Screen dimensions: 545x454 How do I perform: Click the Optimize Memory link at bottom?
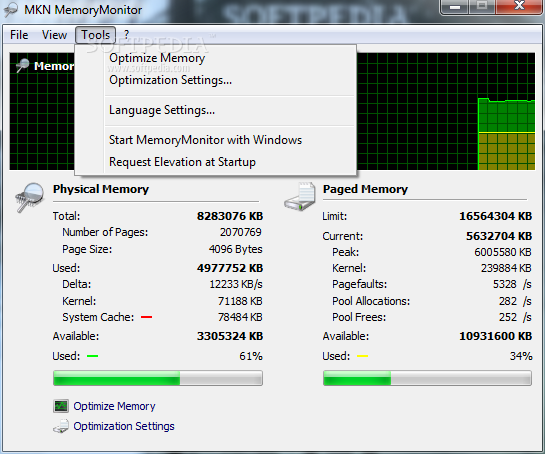(x=114, y=406)
